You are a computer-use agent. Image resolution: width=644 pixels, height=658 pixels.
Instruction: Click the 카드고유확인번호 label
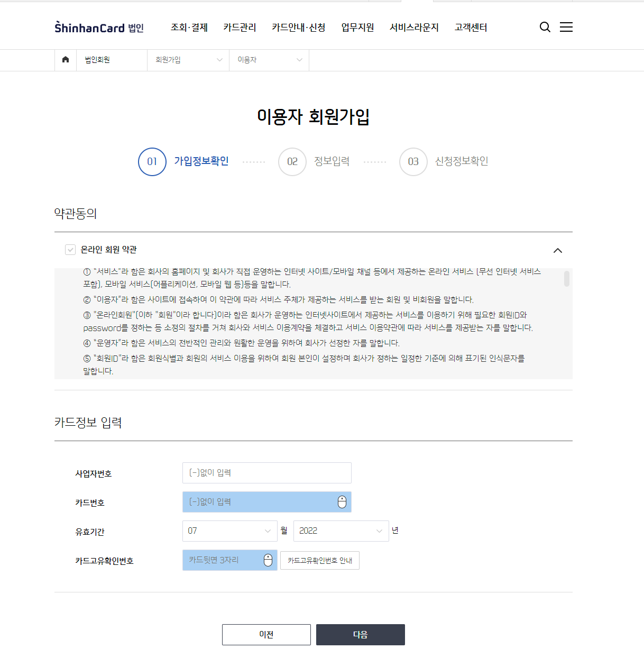(104, 561)
